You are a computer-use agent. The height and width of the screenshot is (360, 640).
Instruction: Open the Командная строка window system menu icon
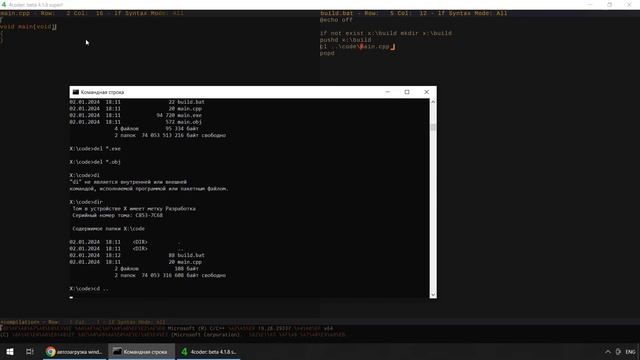pyautogui.click(x=76, y=92)
